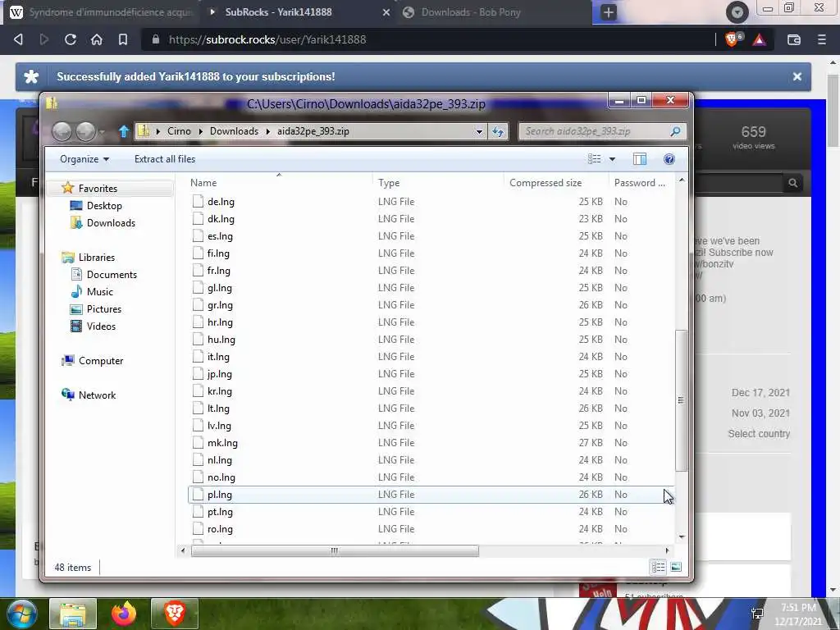Select Network in navigation pane
This screenshot has height=630, width=840.
tap(97, 395)
